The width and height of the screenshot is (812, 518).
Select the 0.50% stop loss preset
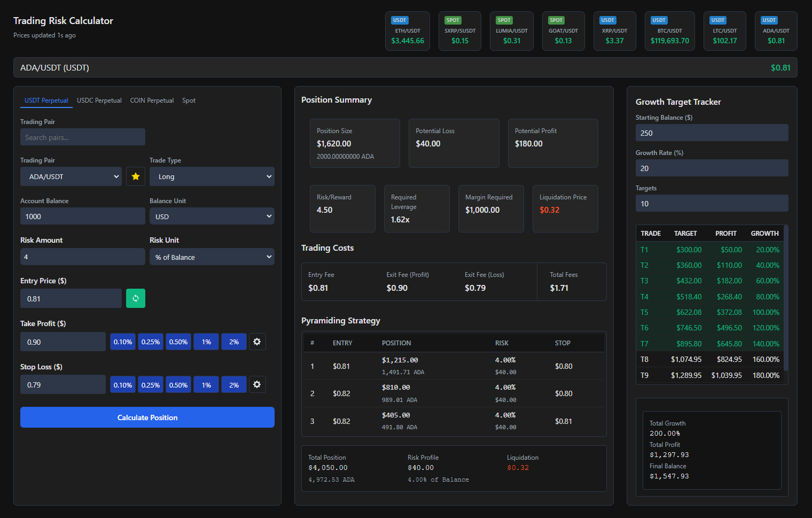(x=178, y=384)
